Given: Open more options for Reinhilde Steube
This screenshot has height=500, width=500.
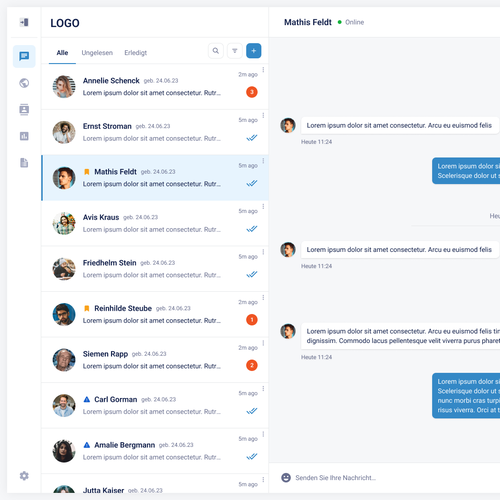Looking at the screenshot, I should pos(263,297).
